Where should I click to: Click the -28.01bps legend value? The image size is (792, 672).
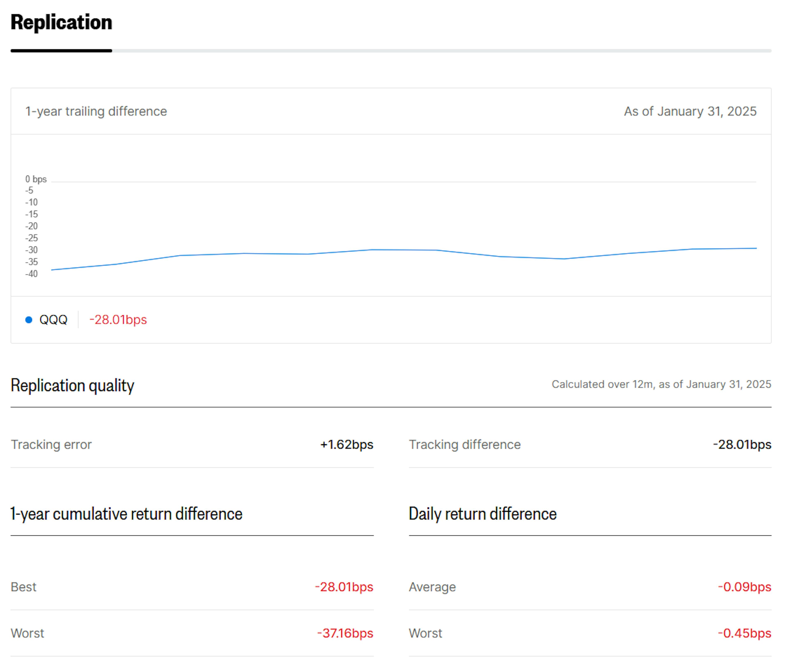[118, 320]
